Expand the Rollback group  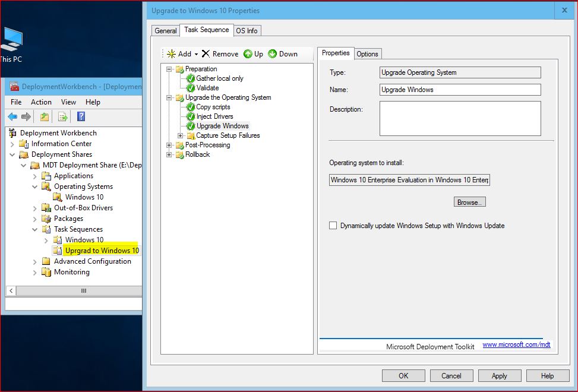tap(169, 154)
